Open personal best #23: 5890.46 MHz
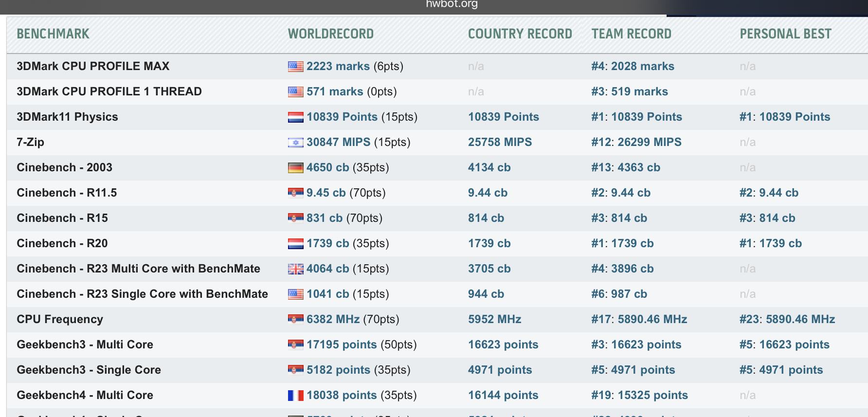 [x=787, y=319]
